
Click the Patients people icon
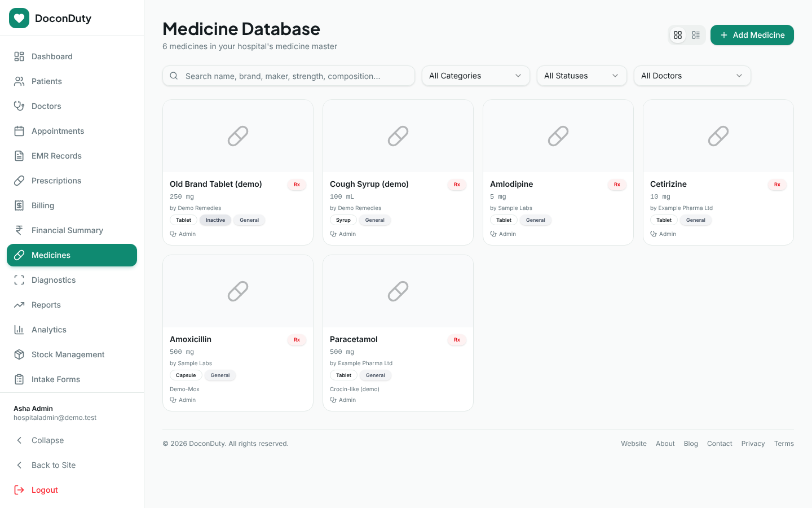click(19, 81)
